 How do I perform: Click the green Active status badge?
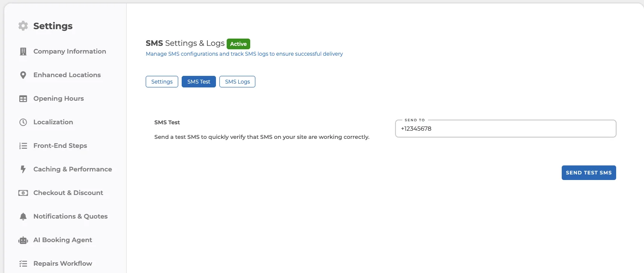(238, 44)
